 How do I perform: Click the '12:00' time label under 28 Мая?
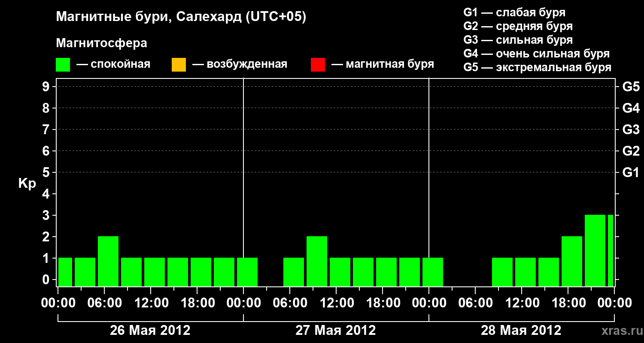(522, 303)
